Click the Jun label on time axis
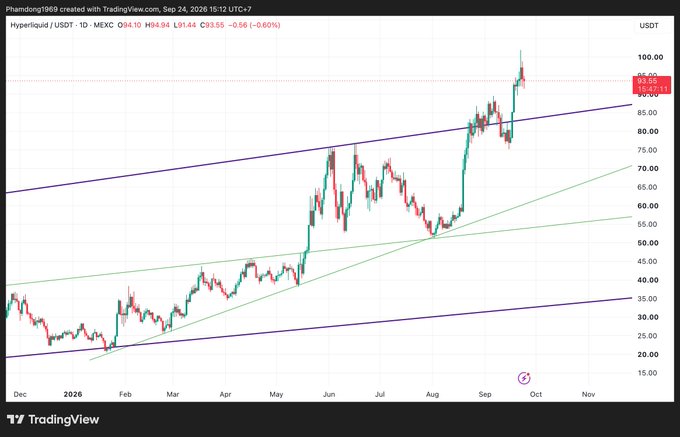680x437 pixels. [329, 395]
